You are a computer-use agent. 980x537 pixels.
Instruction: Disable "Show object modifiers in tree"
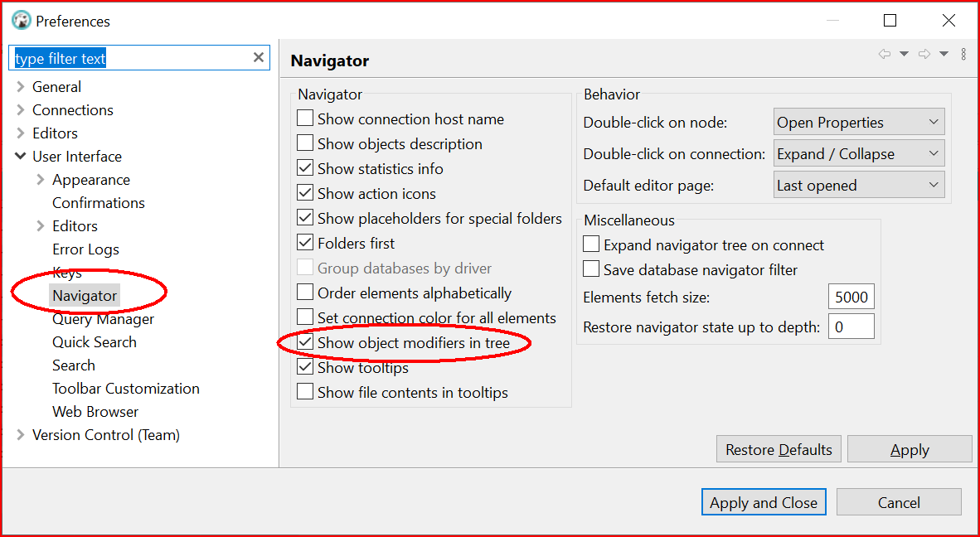tap(305, 342)
